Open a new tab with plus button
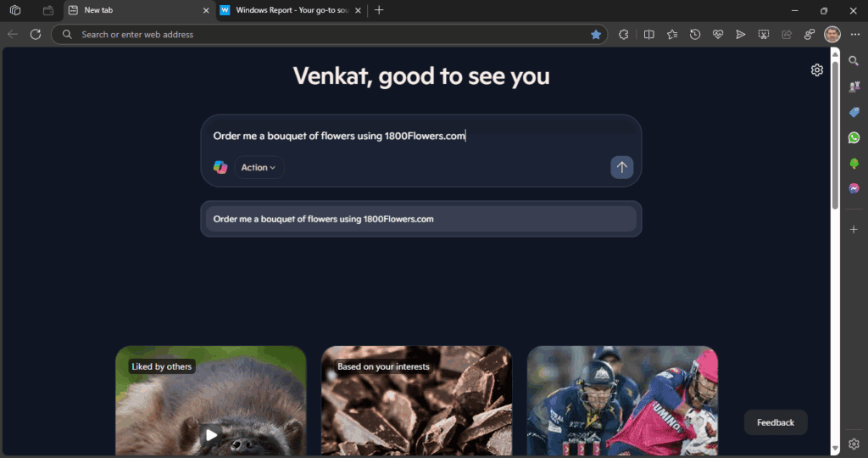 [x=379, y=10]
